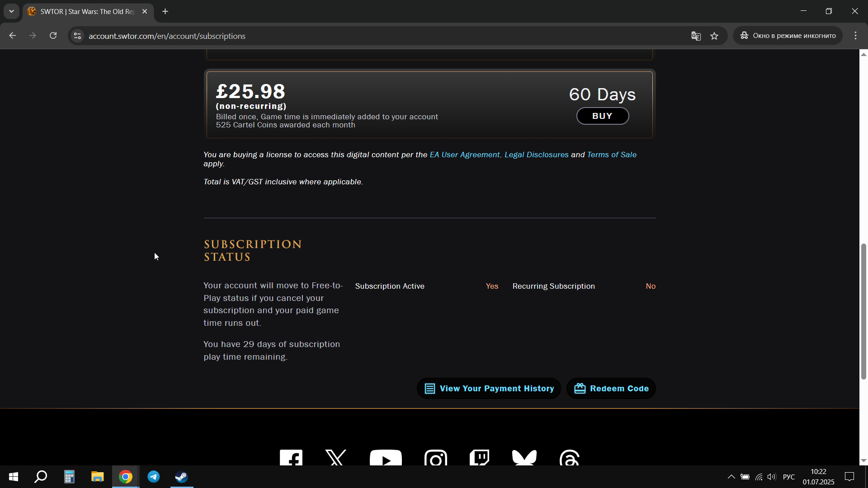Select the Subscription Status heading
The width and height of the screenshot is (868, 488).
point(253,251)
